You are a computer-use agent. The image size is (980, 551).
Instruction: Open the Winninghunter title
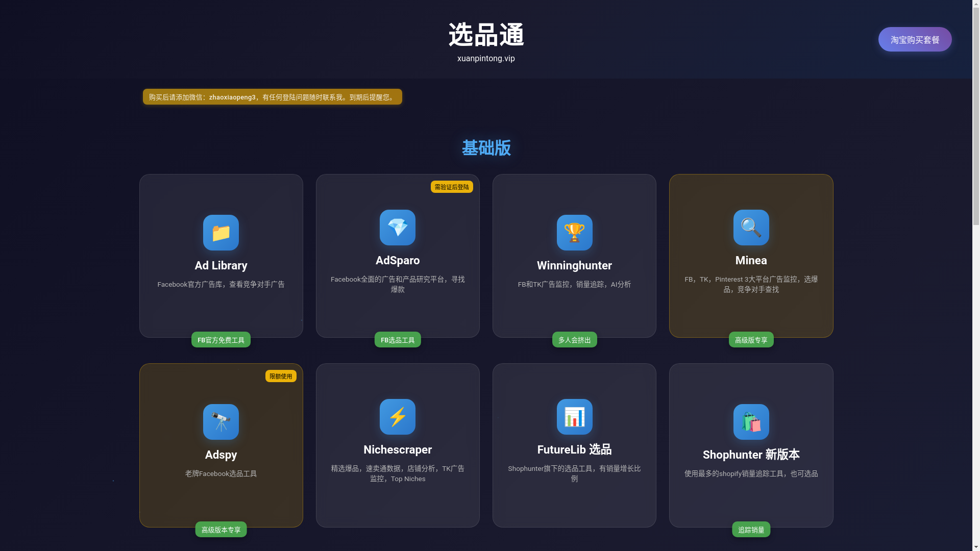coord(574,265)
